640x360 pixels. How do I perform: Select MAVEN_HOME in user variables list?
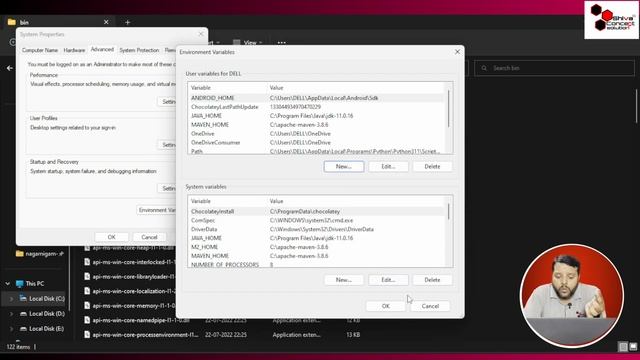click(317, 125)
